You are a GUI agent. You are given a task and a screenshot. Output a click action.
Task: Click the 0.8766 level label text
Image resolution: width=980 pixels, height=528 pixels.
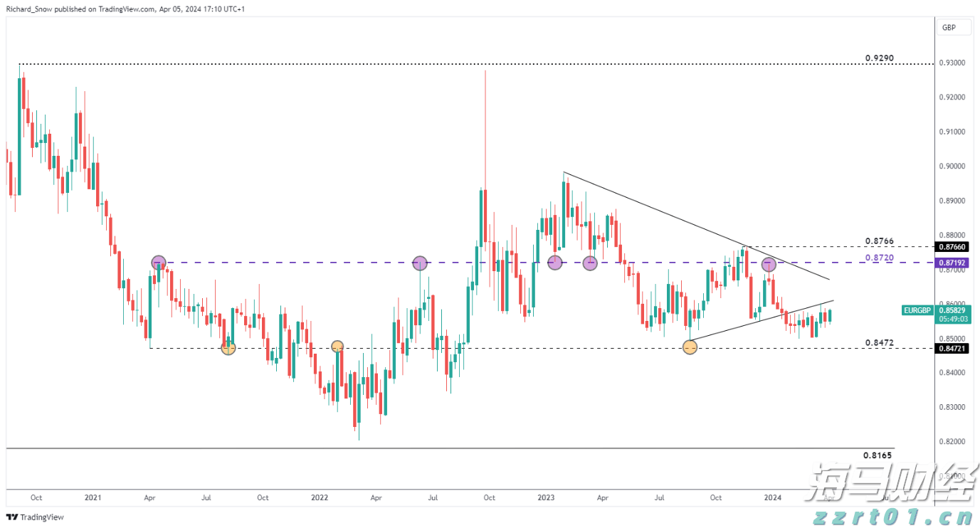point(879,241)
